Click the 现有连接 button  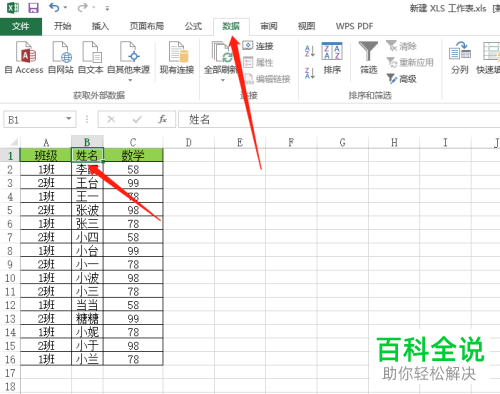click(x=177, y=57)
